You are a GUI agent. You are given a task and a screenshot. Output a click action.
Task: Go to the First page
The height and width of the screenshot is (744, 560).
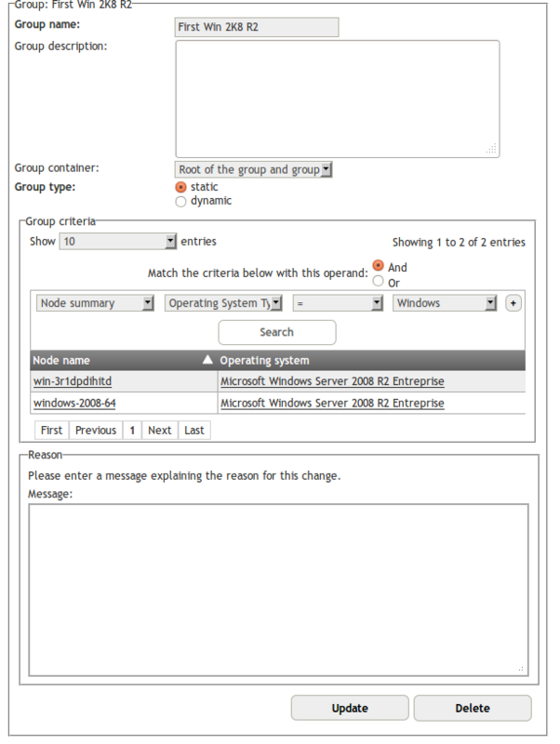click(x=52, y=431)
